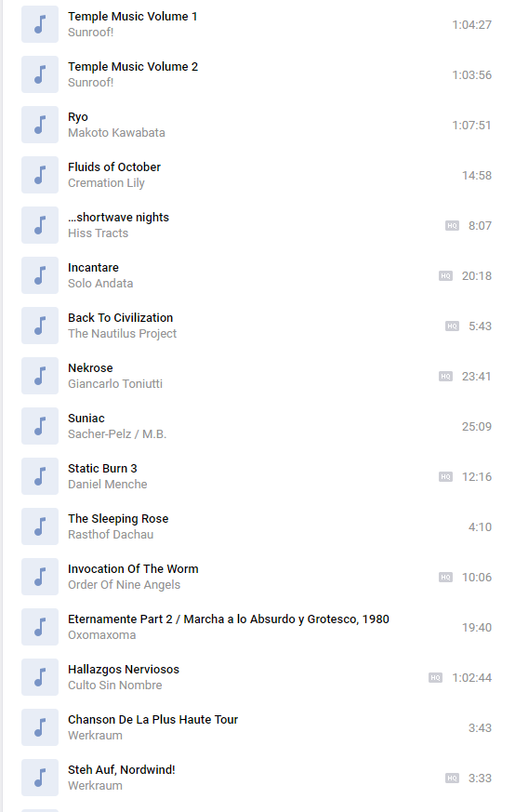Play Fluids of October via its note icon

point(40,175)
